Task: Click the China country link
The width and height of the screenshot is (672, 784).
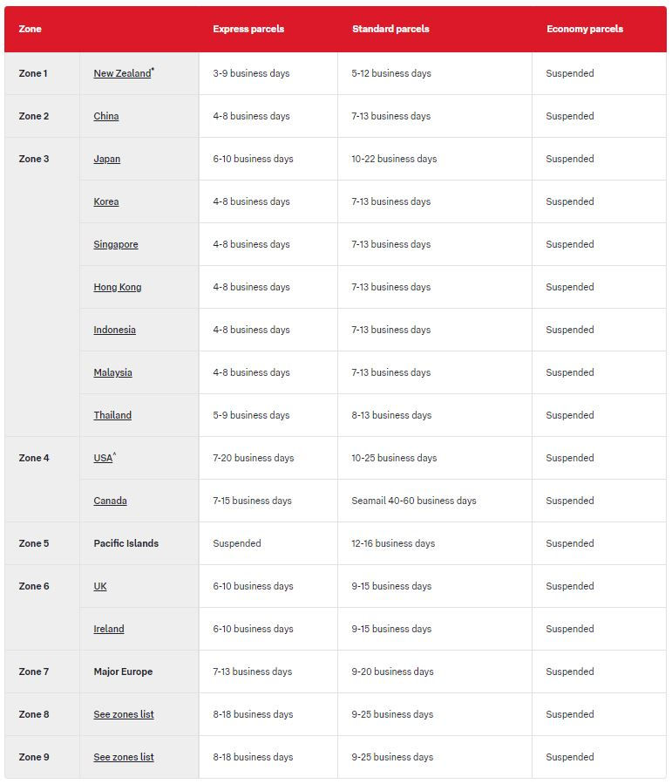Action: [x=106, y=117]
